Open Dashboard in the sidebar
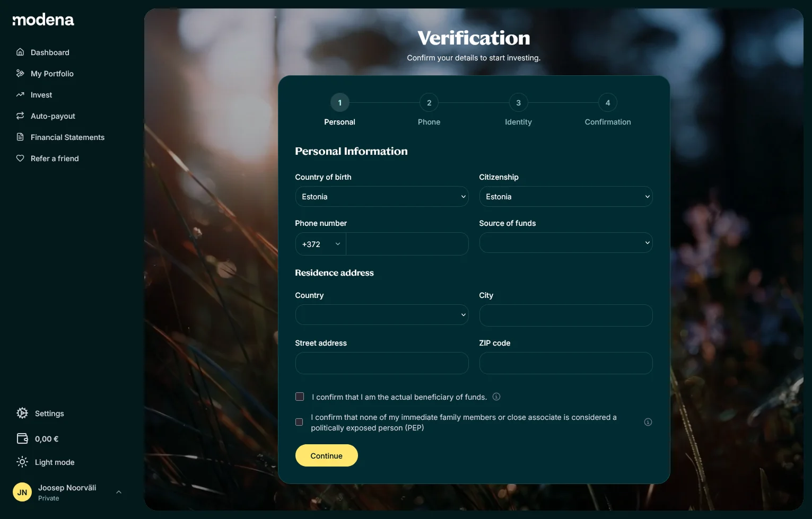 pyautogui.click(x=50, y=52)
